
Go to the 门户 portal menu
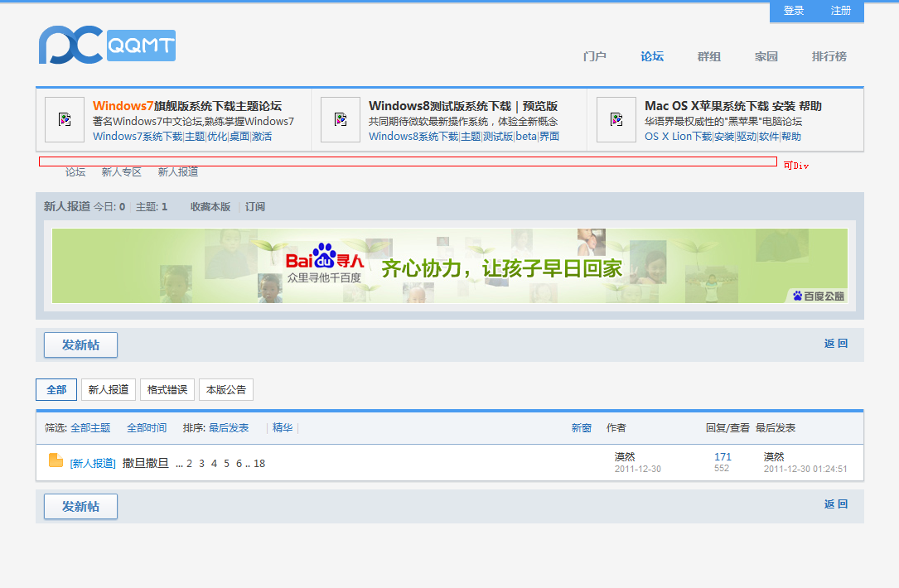(x=594, y=56)
